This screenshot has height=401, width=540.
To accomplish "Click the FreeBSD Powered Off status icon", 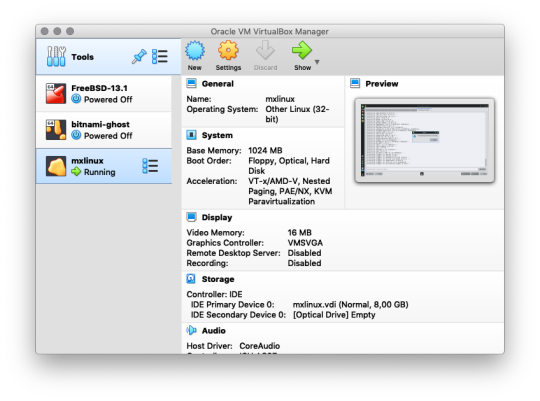I will 76,99.
